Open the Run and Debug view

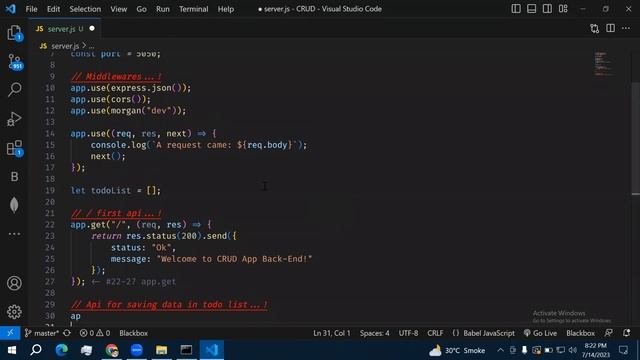(14, 119)
